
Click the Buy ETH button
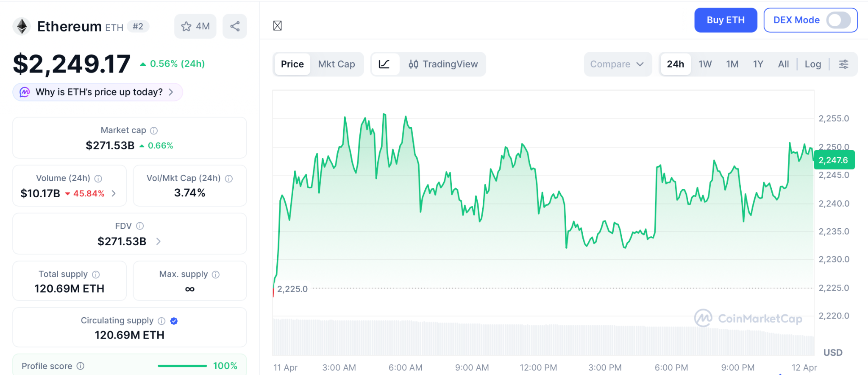(x=725, y=20)
